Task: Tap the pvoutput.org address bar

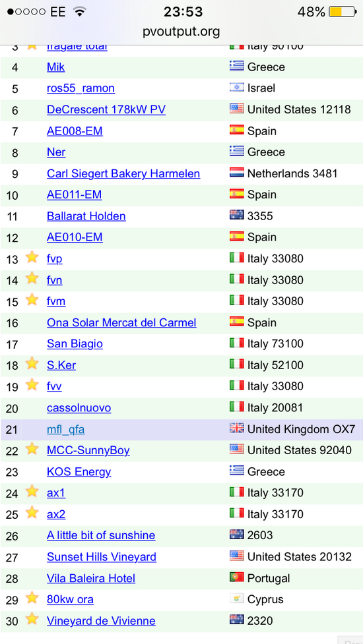Action: click(181, 31)
